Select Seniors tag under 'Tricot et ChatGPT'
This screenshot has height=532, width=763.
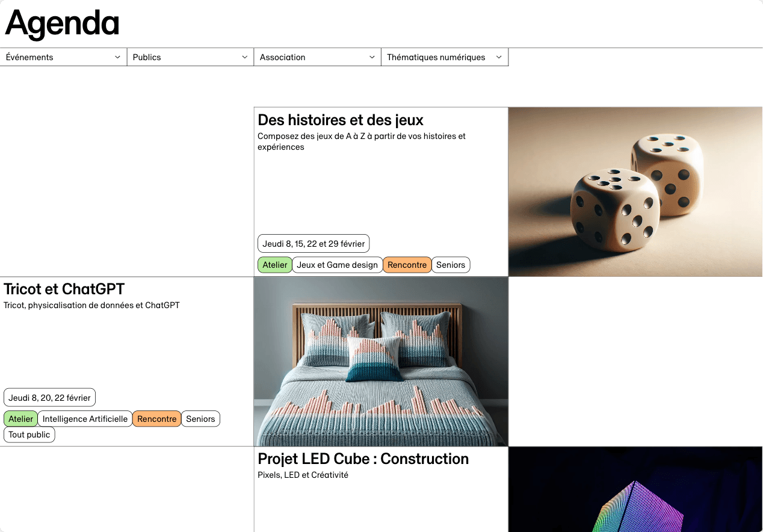tap(200, 419)
